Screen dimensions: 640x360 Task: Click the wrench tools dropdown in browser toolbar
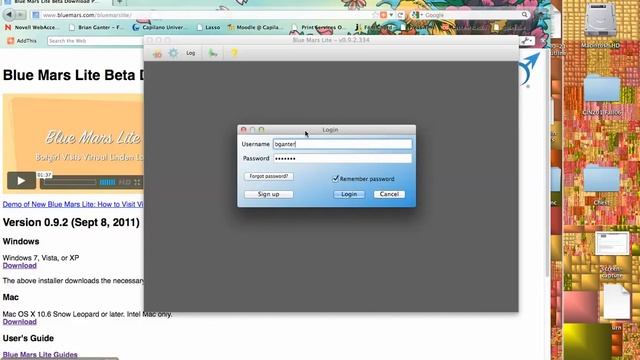pyautogui.click(x=527, y=41)
